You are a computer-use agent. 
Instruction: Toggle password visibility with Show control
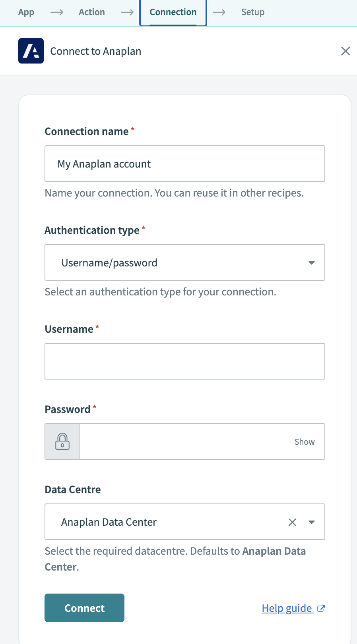[305, 441]
